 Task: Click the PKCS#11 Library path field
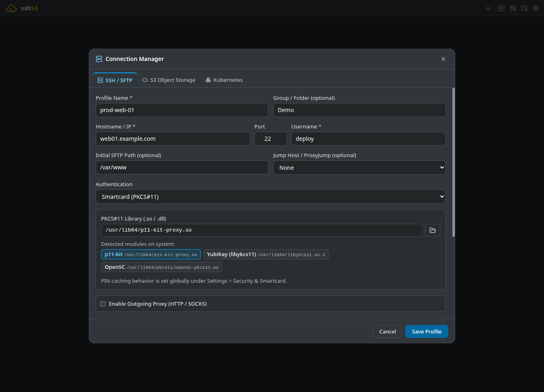point(262,230)
